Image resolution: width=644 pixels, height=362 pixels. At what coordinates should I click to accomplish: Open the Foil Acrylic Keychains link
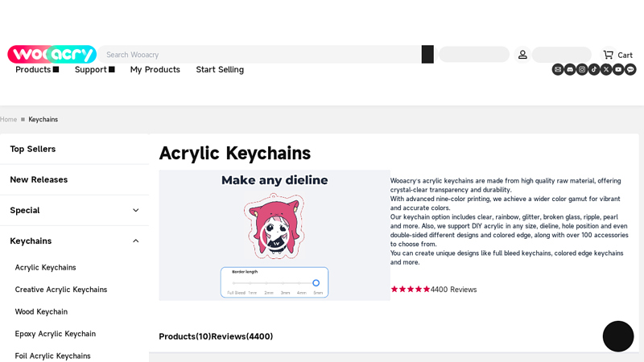click(x=52, y=356)
